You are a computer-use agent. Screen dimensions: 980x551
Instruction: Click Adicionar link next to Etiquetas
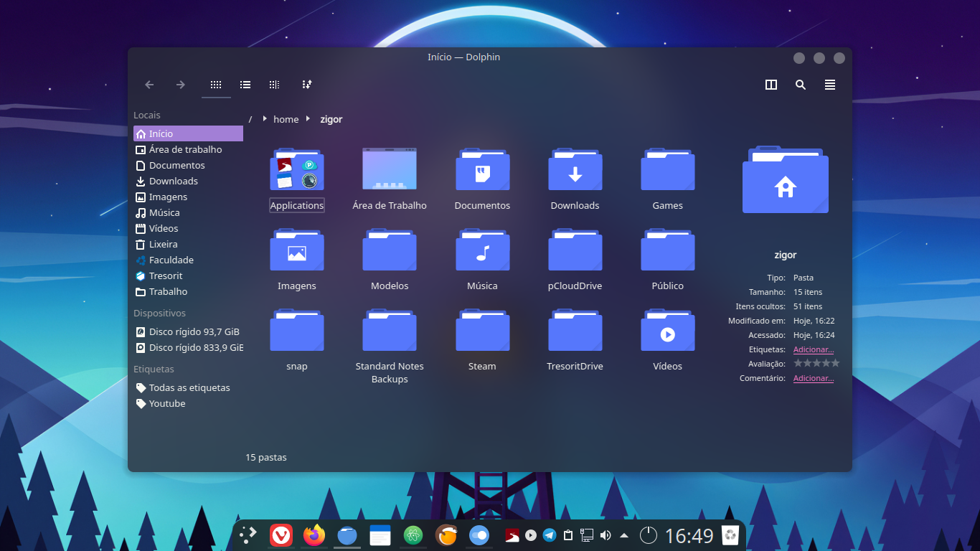coord(814,349)
